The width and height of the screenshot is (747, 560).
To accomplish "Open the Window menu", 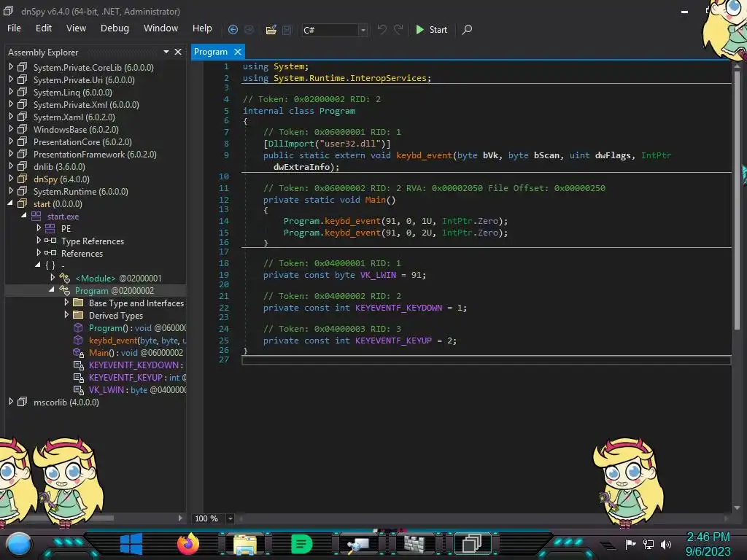I will (x=161, y=28).
